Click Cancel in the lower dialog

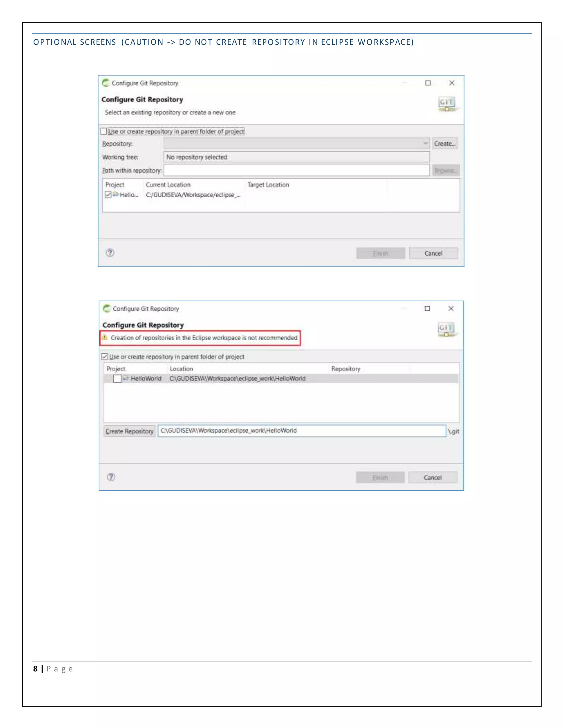pyautogui.click(x=433, y=477)
